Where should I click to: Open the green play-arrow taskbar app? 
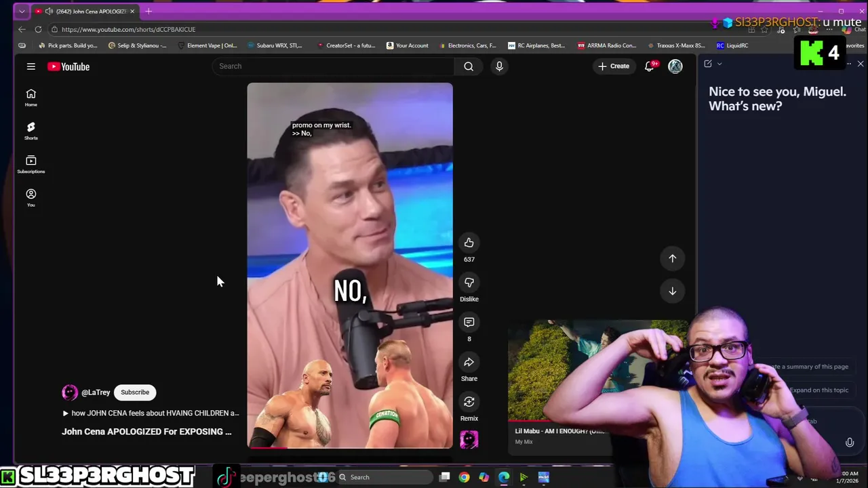(x=524, y=477)
